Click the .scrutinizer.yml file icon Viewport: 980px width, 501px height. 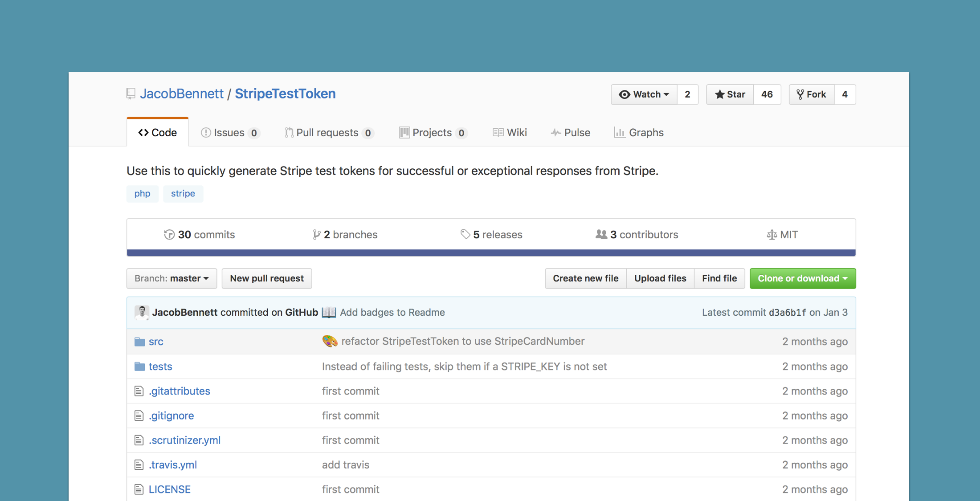pyautogui.click(x=139, y=440)
